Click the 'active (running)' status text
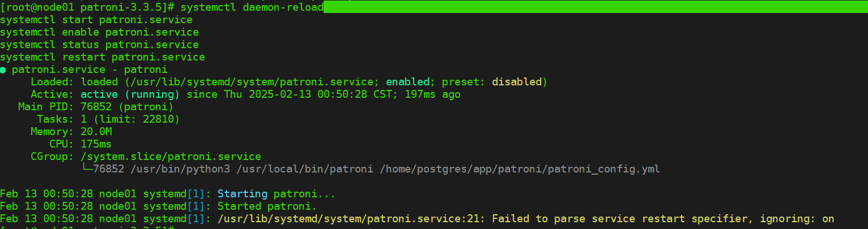This screenshot has width=868, height=229. (130, 94)
